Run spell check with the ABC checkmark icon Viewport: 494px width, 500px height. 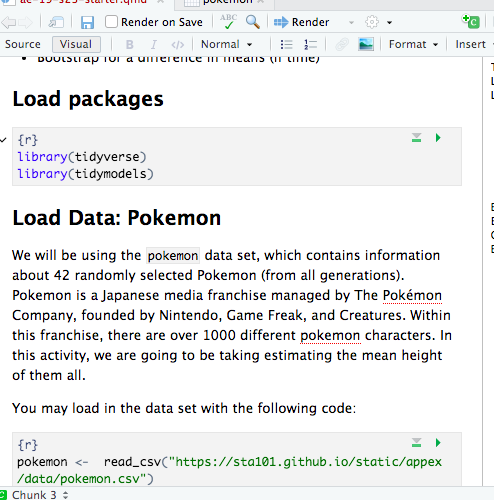click(x=228, y=22)
